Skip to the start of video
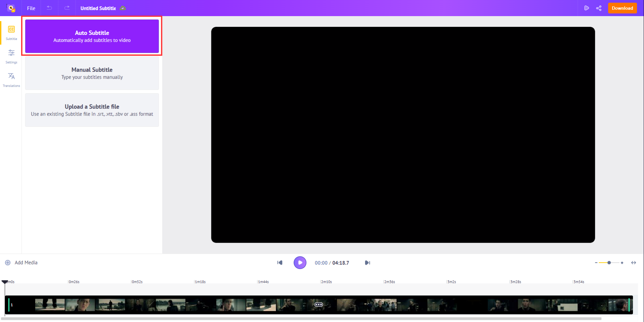 click(x=280, y=263)
